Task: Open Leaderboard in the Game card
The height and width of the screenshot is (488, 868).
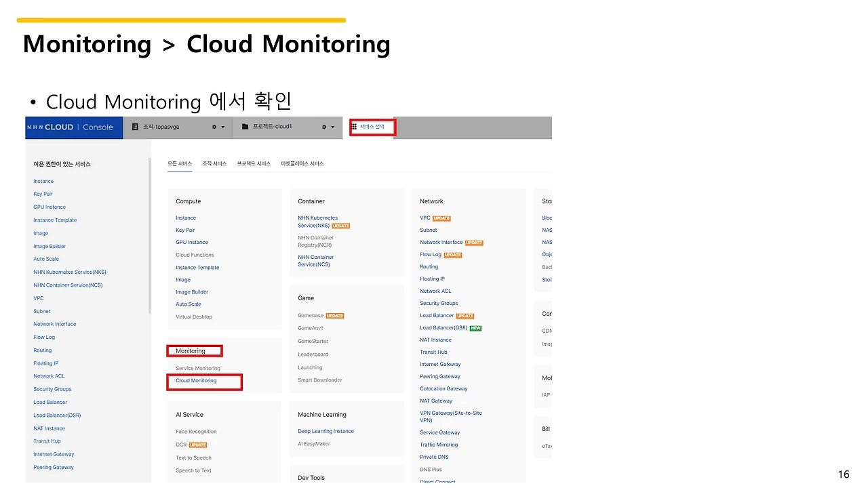Action: (313, 354)
